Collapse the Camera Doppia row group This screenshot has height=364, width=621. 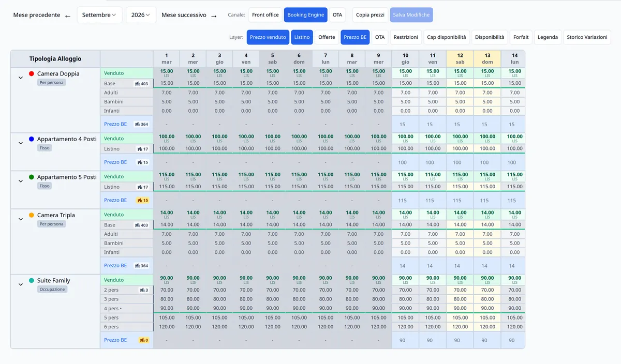tap(21, 78)
